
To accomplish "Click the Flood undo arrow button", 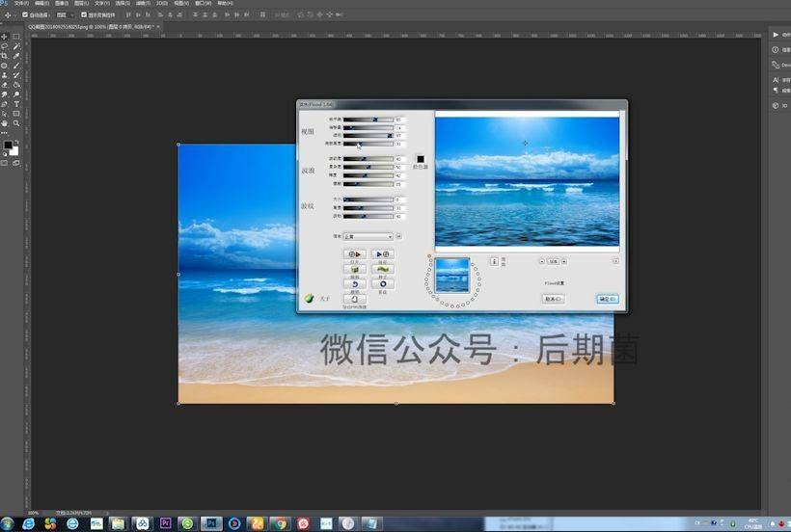I will click(355, 284).
